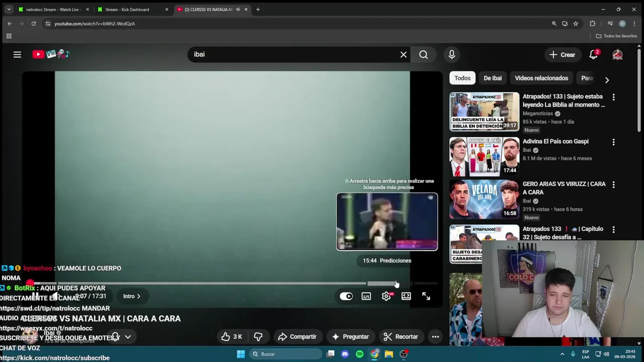Start voice search with the microphone
644x362 pixels.
point(452,54)
